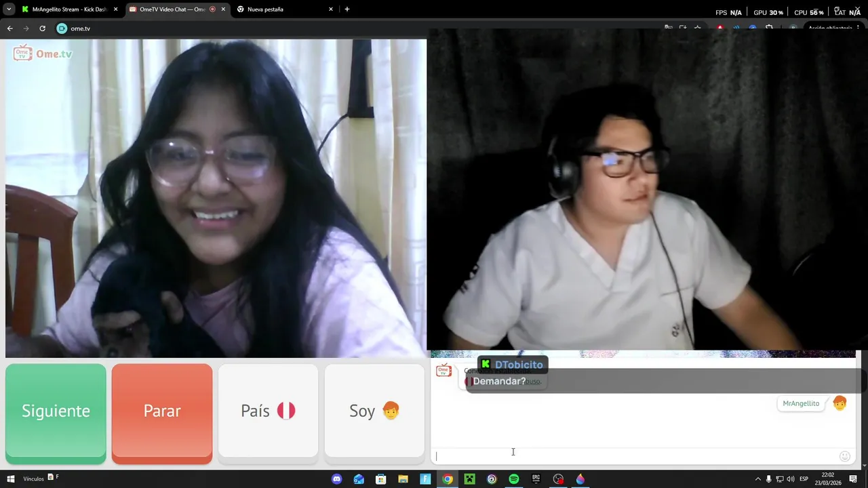Click the OmeTV icon in chat log

pos(443,371)
